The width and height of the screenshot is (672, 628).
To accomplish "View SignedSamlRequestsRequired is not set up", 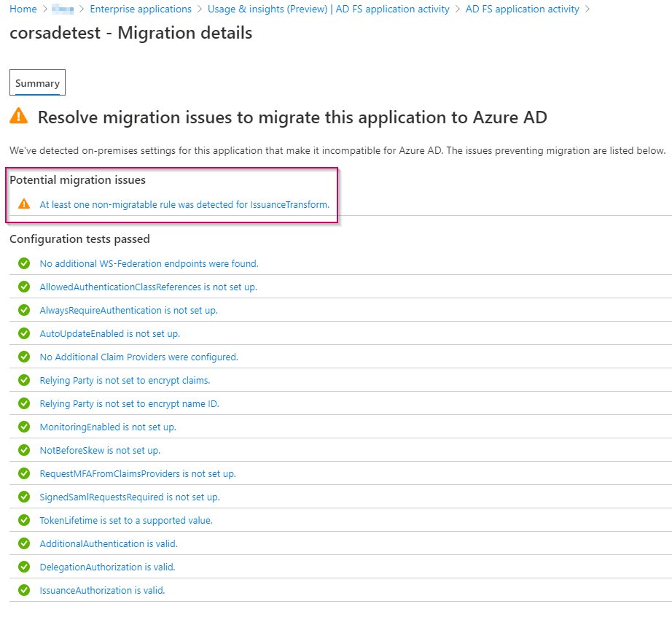I will 129,497.
